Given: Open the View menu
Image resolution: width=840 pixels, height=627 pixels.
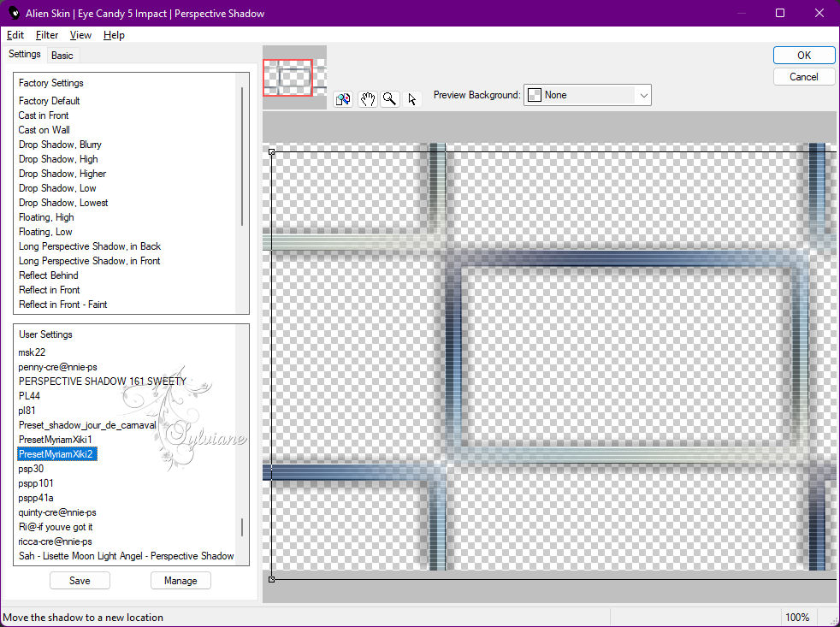Looking at the screenshot, I should pyautogui.click(x=80, y=35).
